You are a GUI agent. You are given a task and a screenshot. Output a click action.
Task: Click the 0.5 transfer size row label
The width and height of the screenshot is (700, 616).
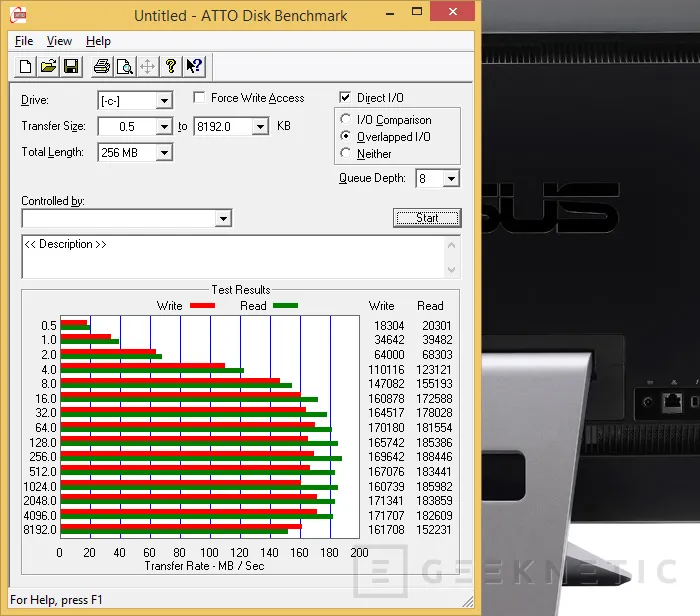coord(49,325)
